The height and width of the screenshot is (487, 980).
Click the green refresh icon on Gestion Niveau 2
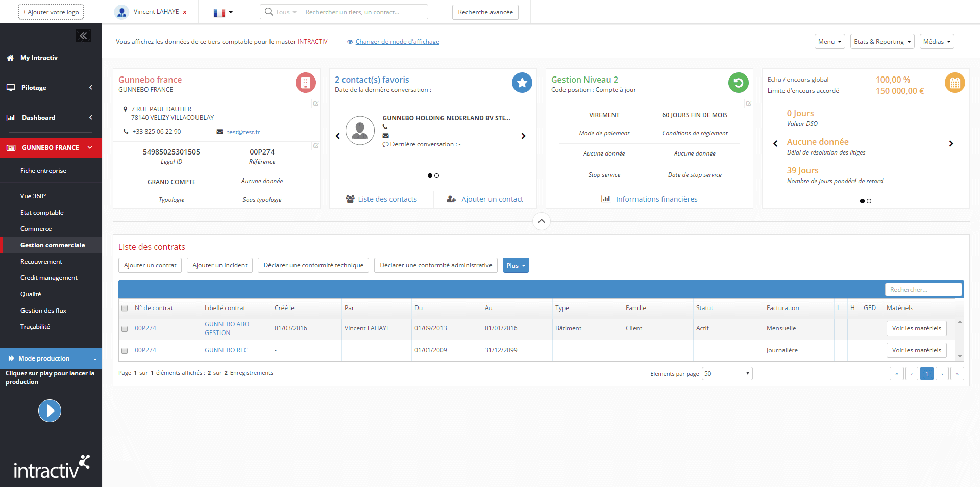(738, 83)
